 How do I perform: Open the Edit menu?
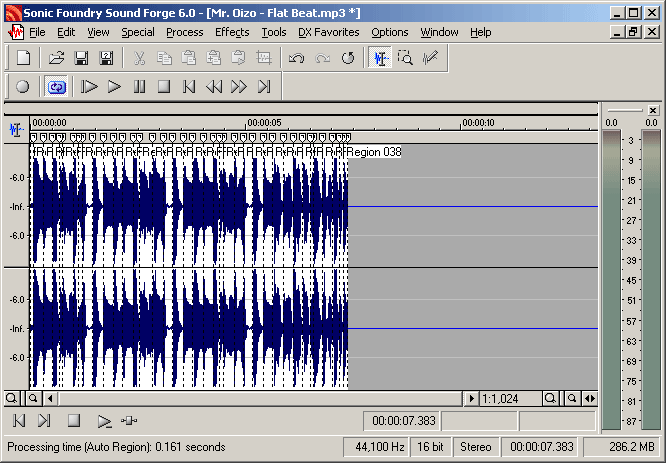(66, 32)
